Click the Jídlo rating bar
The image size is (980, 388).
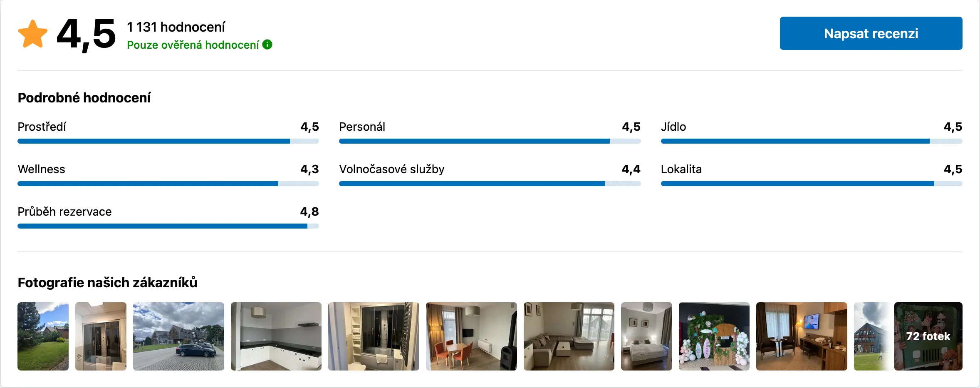tap(811, 141)
